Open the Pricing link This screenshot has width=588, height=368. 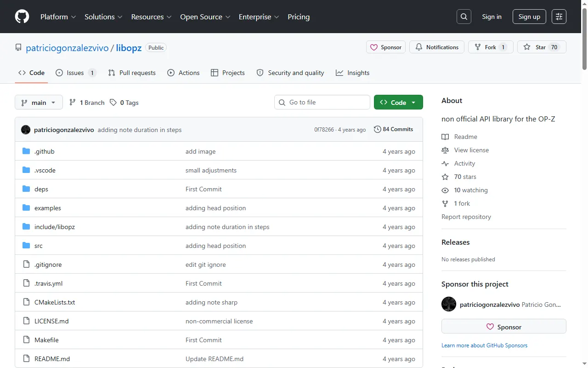click(299, 17)
